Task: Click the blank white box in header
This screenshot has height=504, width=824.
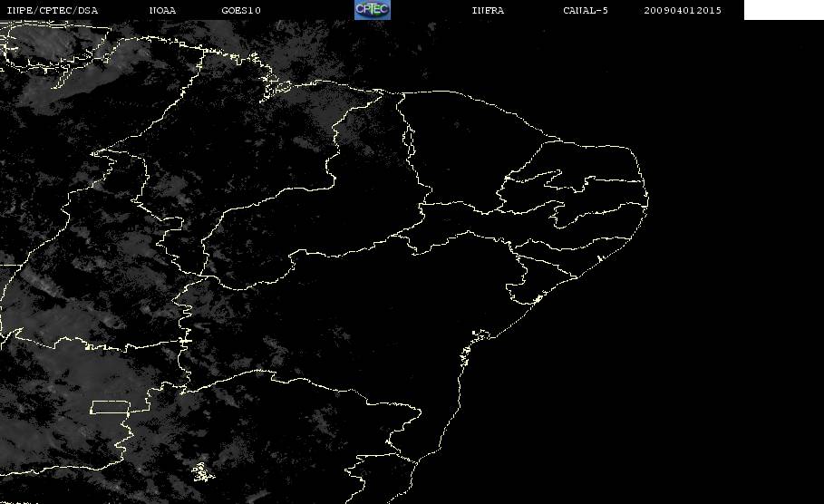Action: click(x=783, y=9)
